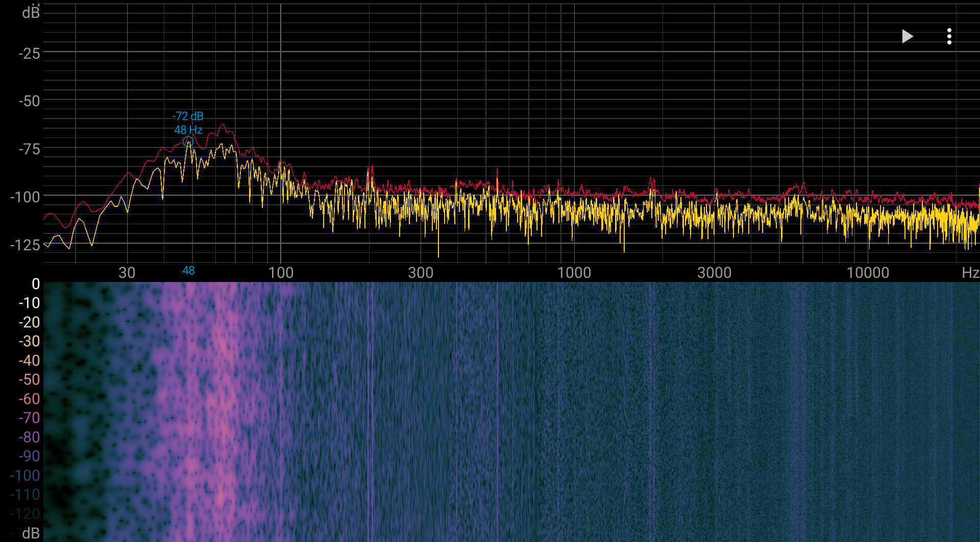This screenshot has height=542, width=980.
Task: Click the -100 dB spectrum level label
Action: pyautogui.click(x=25, y=197)
